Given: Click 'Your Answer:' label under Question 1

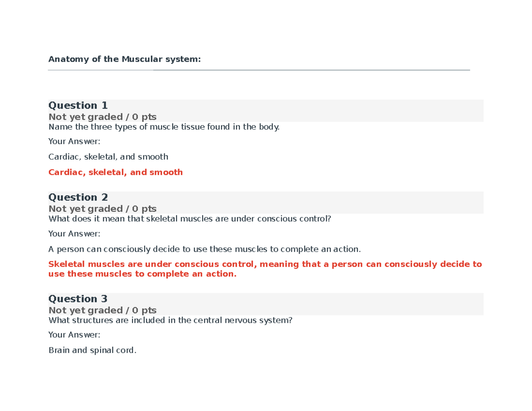Looking at the screenshot, I should click(74, 142).
